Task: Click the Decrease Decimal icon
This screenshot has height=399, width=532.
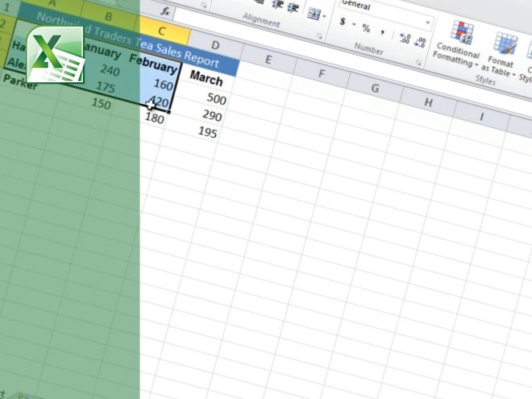Action: pos(422,42)
